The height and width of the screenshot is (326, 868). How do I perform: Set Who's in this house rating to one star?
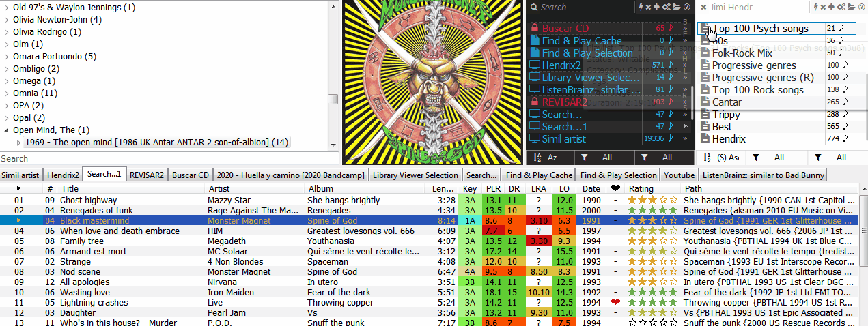tap(633, 323)
